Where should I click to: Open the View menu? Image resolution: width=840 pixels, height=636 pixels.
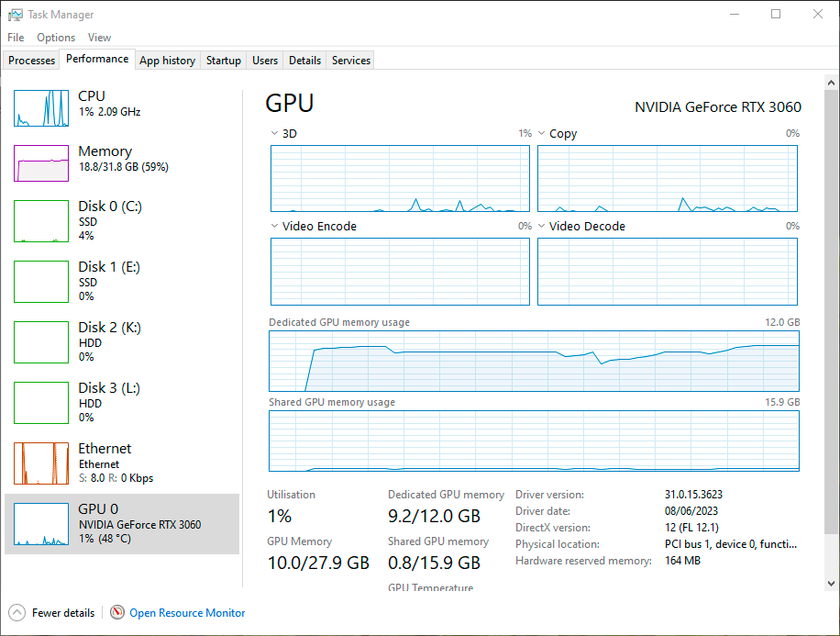click(x=99, y=38)
